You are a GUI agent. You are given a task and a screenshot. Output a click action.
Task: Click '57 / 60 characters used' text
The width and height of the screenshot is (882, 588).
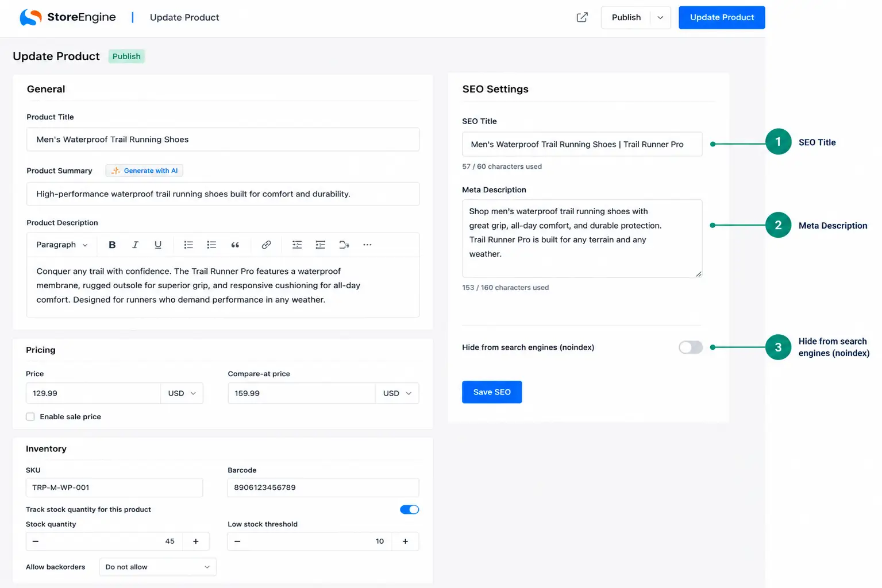point(502,167)
